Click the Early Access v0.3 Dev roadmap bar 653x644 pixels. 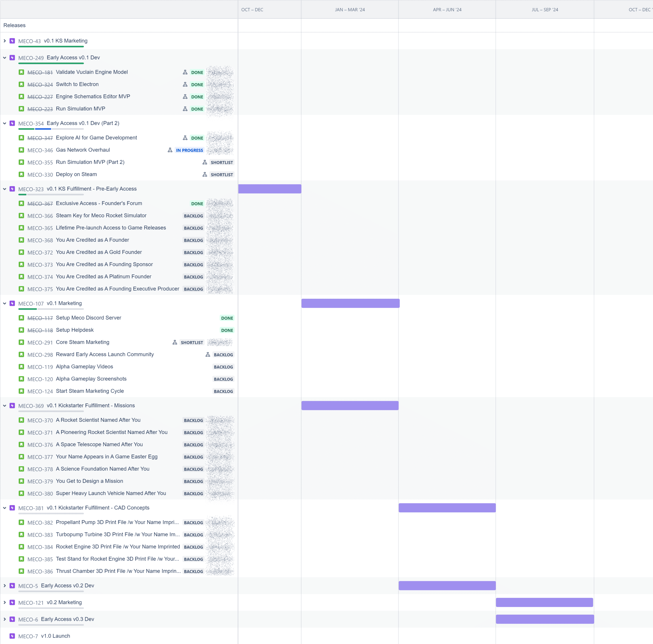point(545,619)
